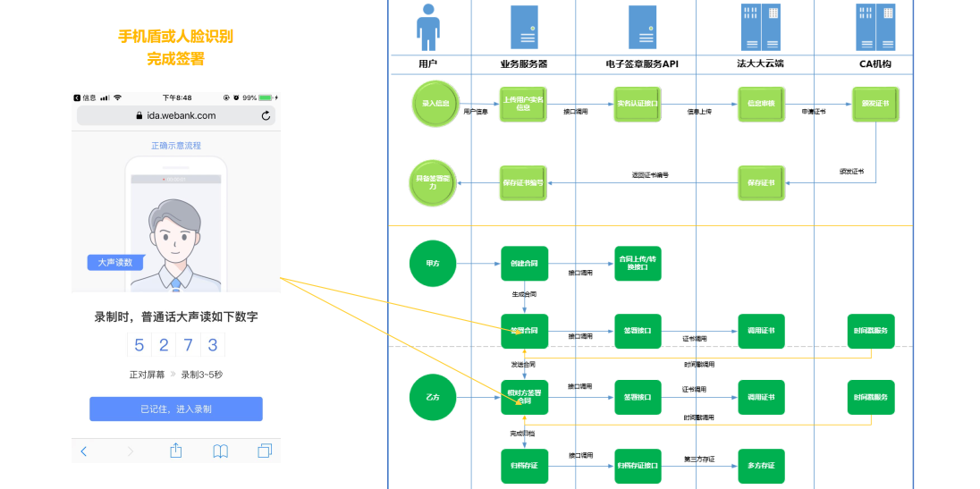Click the 用户 person icon
Viewport: 980px width, 489px height.
[x=428, y=28]
